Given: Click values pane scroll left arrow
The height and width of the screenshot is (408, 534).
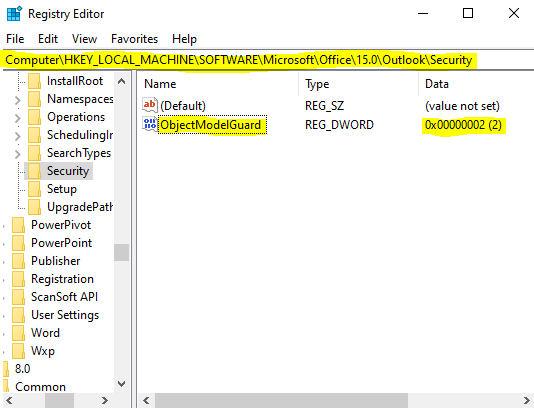Looking at the screenshot, I should coord(146,400).
